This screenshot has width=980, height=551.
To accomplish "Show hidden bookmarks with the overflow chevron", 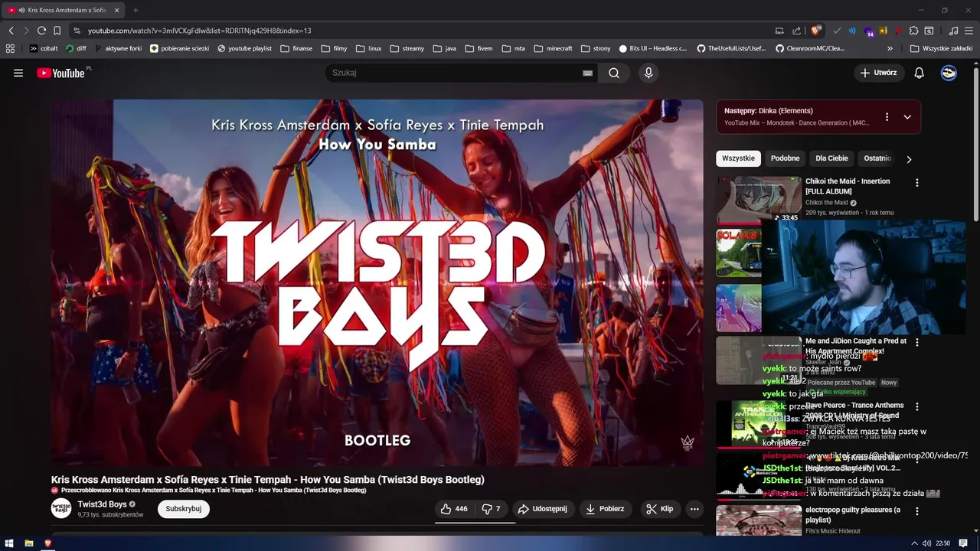I will pyautogui.click(x=890, y=48).
